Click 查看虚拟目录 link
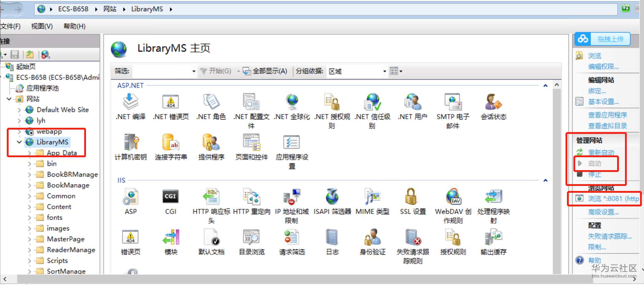Screen dimensions: 644x285 [x=607, y=126]
